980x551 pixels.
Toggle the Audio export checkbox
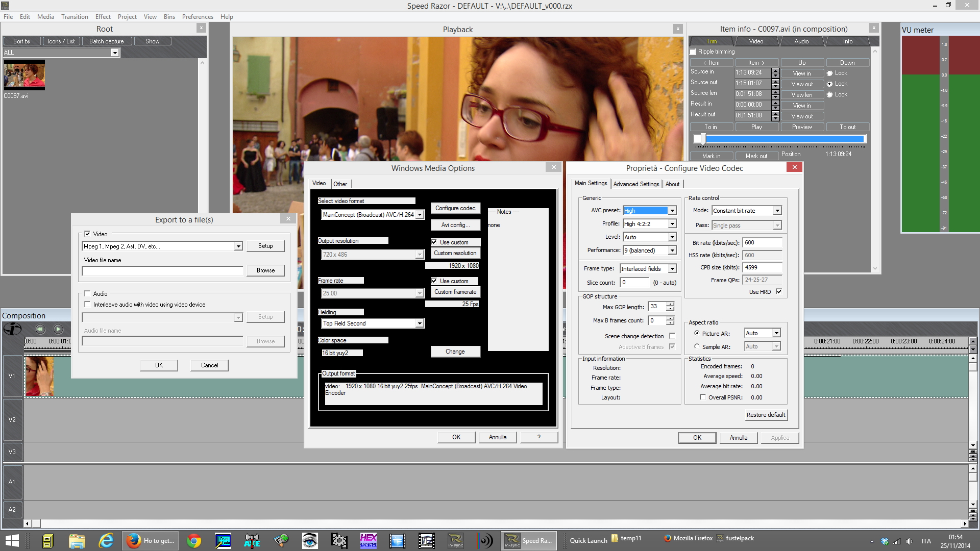click(x=87, y=294)
